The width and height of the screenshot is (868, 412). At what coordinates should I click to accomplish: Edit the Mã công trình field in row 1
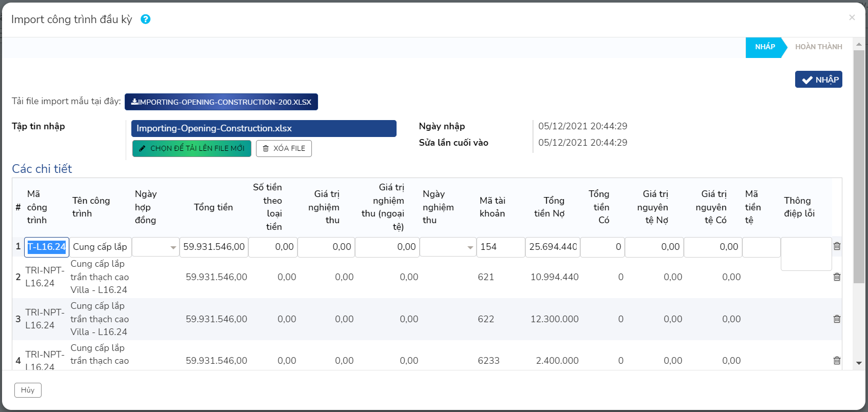(47, 247)
